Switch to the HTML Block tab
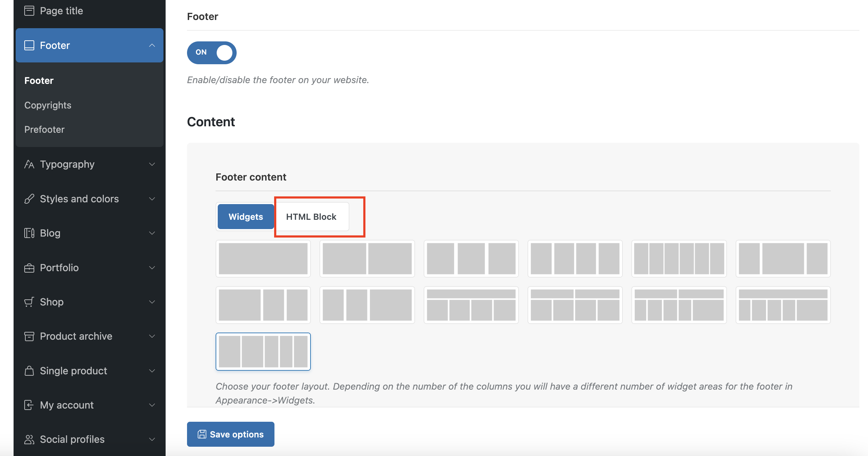 pyautogui.click(x=311, y=217)
